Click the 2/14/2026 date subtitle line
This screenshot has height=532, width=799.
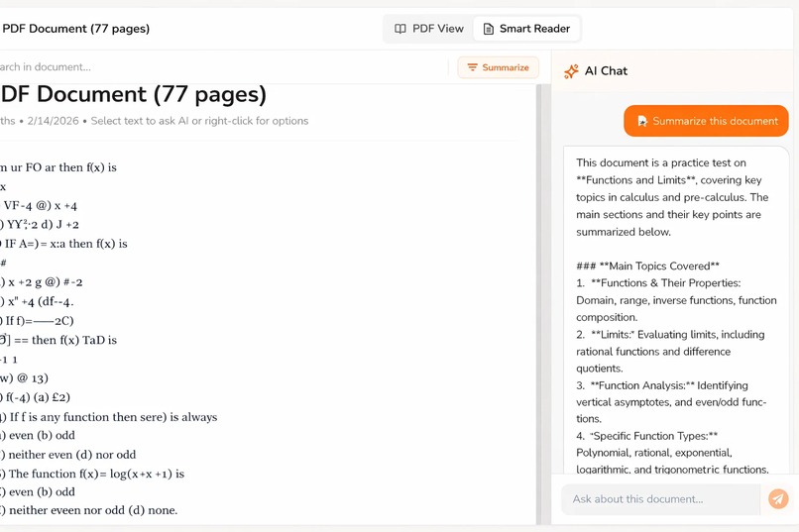pyautogui.click(x=154, y=121)
